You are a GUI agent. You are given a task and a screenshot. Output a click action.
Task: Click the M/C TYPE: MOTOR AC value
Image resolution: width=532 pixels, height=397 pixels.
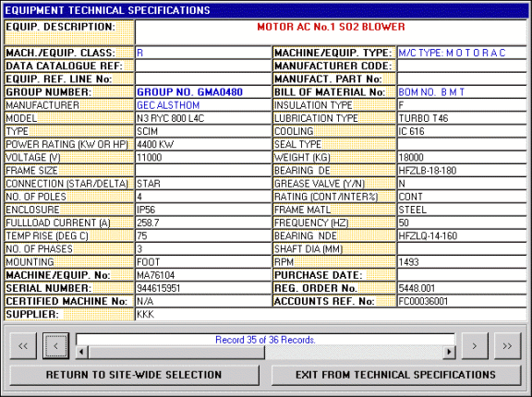[452, 53]
